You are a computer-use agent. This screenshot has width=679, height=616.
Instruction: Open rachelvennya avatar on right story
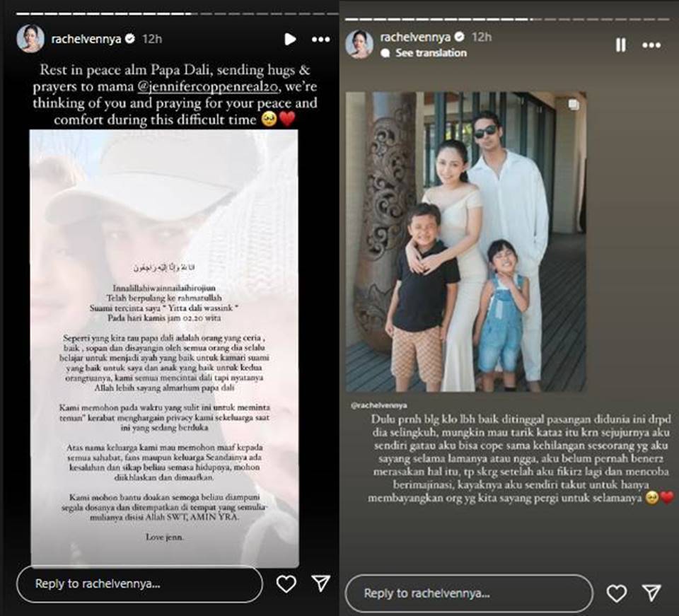[359, 44]
